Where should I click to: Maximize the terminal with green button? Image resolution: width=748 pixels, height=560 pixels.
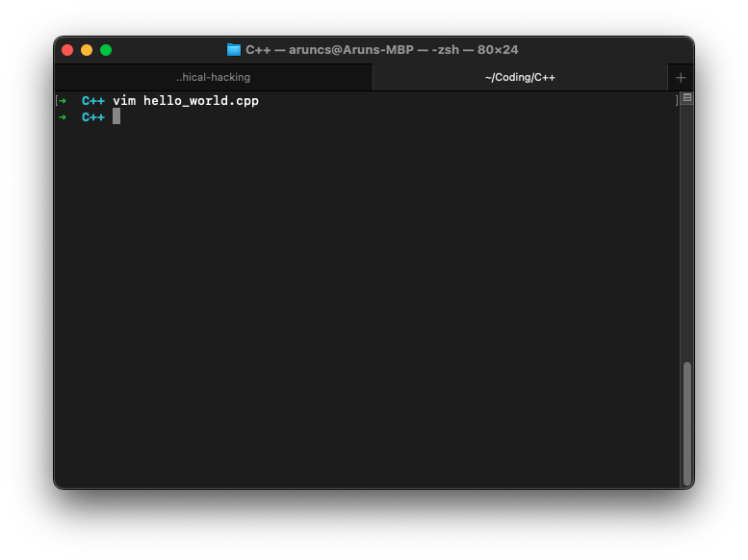click(x=106, y=50)
